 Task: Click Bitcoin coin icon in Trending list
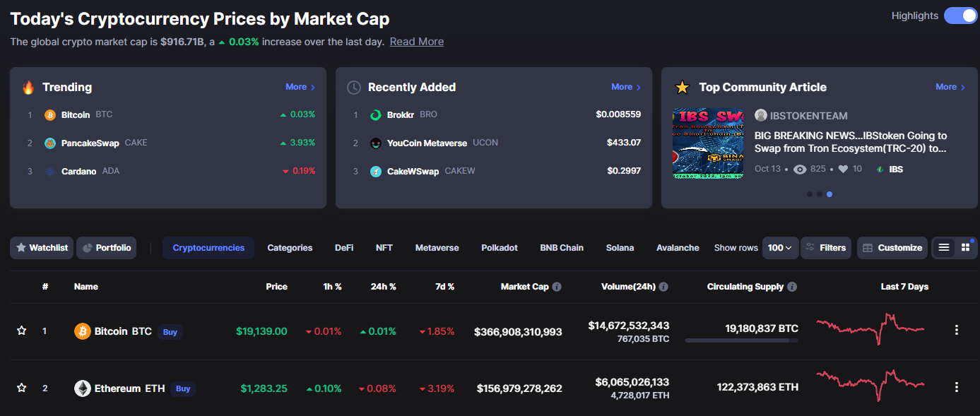50,114
